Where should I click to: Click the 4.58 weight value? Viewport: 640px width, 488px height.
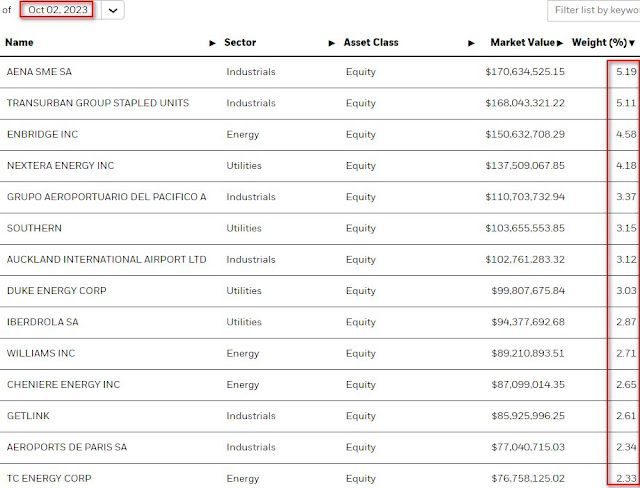pyautogui.click(x=626, y=134)
